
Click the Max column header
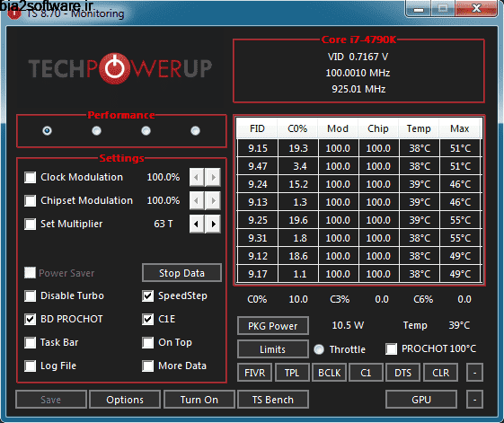pos(460,128)
